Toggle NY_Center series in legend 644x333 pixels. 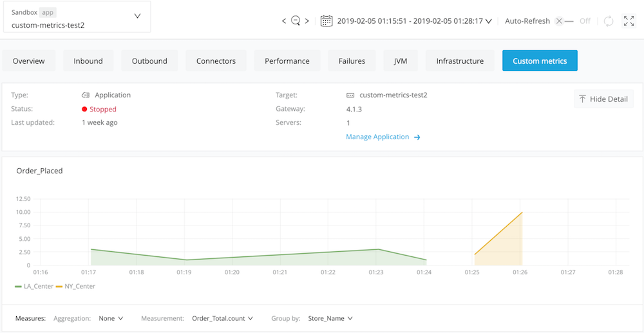click(75, 286)
